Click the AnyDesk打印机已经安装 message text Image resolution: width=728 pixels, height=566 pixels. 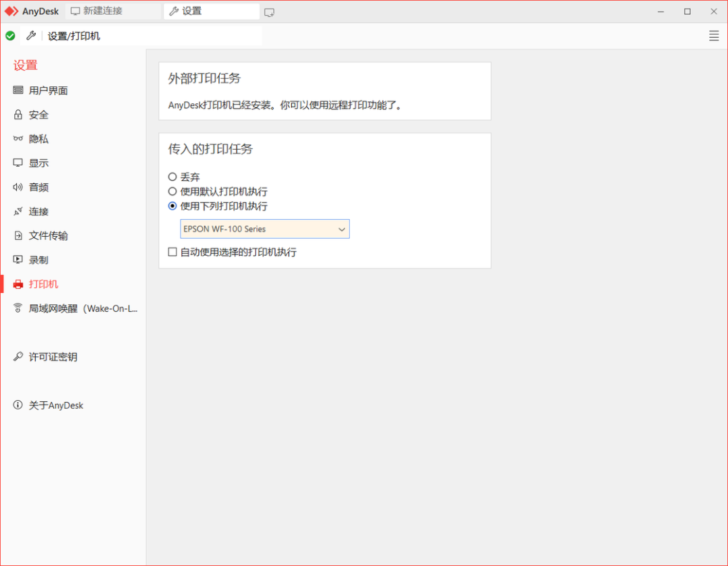pos(285,105)
